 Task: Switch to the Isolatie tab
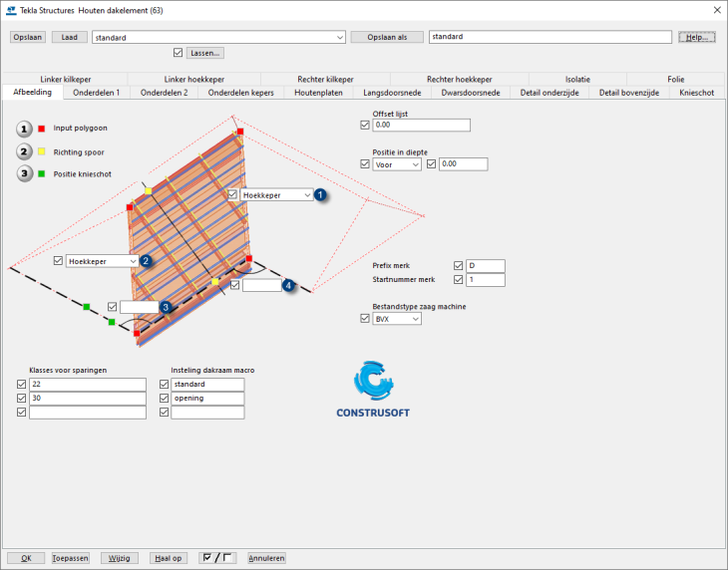577,80
